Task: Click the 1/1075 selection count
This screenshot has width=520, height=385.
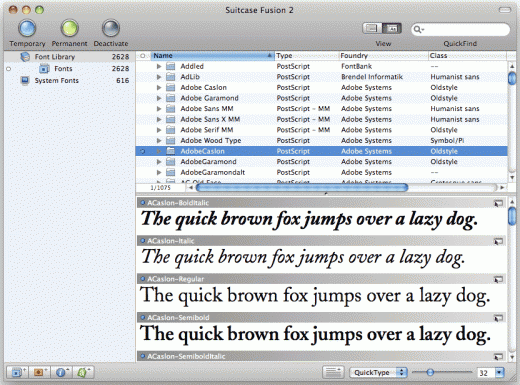Action: click(x=160, y=188)
